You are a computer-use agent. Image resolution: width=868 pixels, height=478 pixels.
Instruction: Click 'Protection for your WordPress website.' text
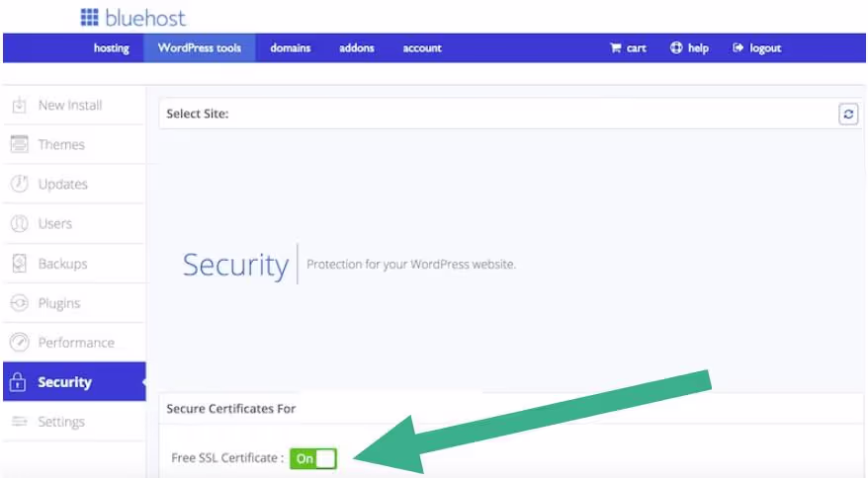[x=411, y=265]
